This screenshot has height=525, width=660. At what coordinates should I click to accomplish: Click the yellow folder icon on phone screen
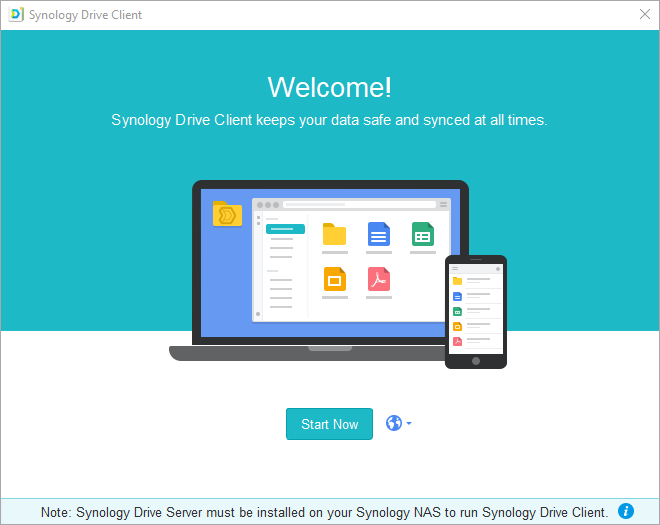coord(457,281)
